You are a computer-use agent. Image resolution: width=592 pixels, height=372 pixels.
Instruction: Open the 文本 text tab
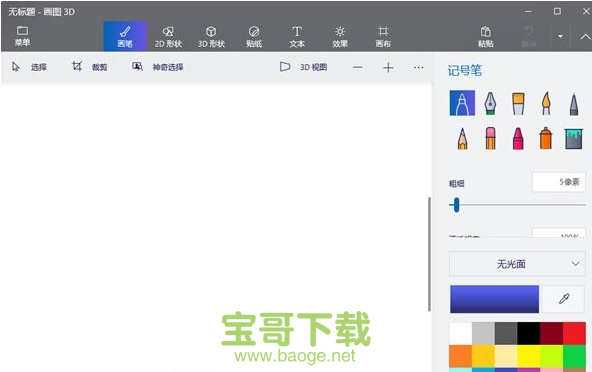[x=297, y=36]
